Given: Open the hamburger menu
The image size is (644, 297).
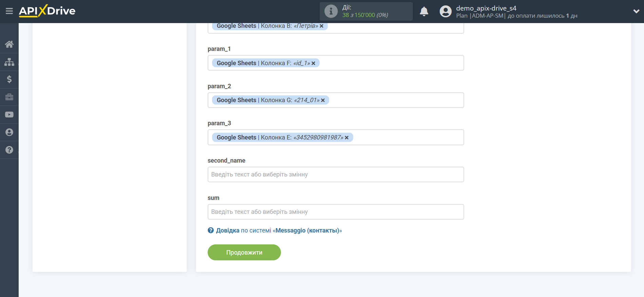Looking at the screenshot, I should pos(9,11).
